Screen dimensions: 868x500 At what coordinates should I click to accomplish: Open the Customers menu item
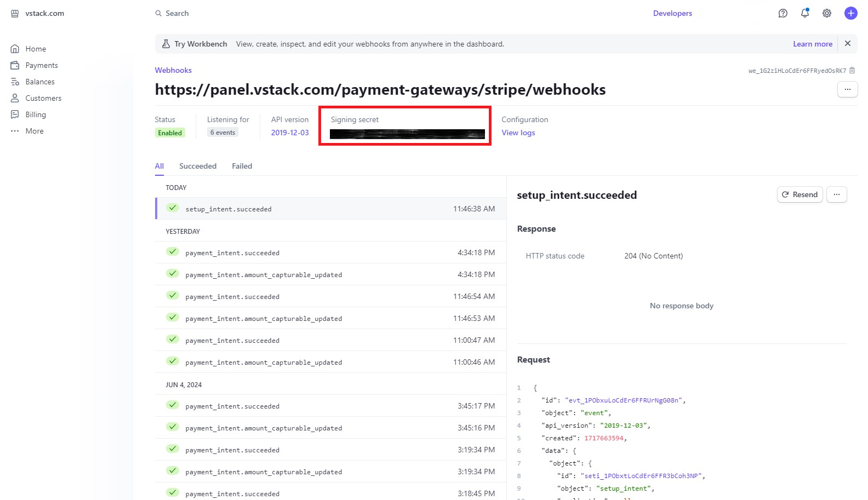(43, 98)
